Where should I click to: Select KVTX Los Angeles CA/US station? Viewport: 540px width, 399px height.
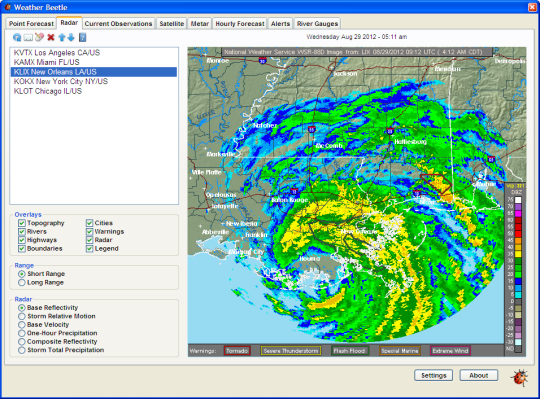pos(94,53)
